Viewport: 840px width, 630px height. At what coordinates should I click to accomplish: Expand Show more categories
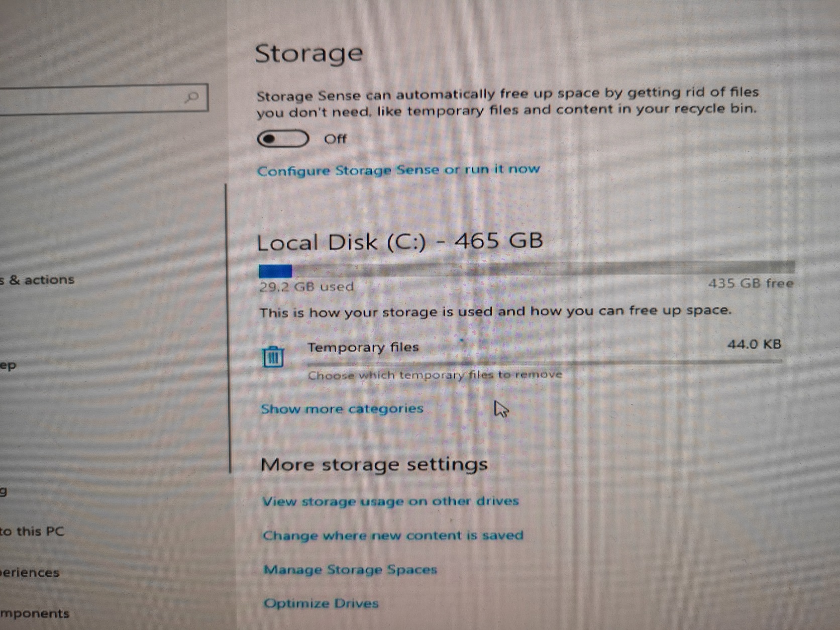click(x=342, y=409)
